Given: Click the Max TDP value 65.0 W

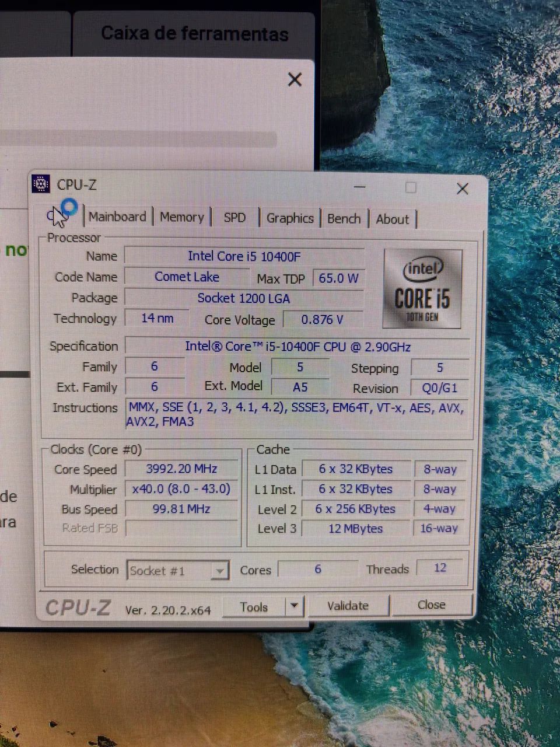Looking at the screenshot, I should [338, 278].
